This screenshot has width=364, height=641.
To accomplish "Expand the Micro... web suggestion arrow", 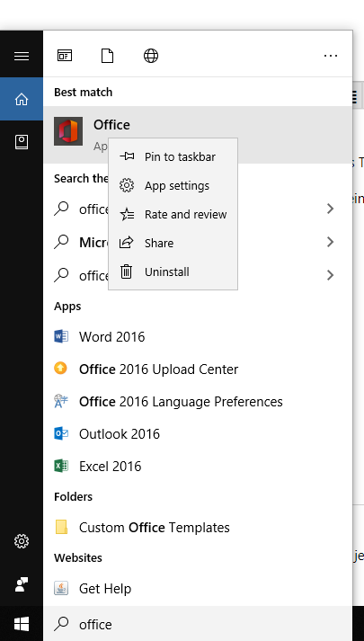I will coord(330,242).
